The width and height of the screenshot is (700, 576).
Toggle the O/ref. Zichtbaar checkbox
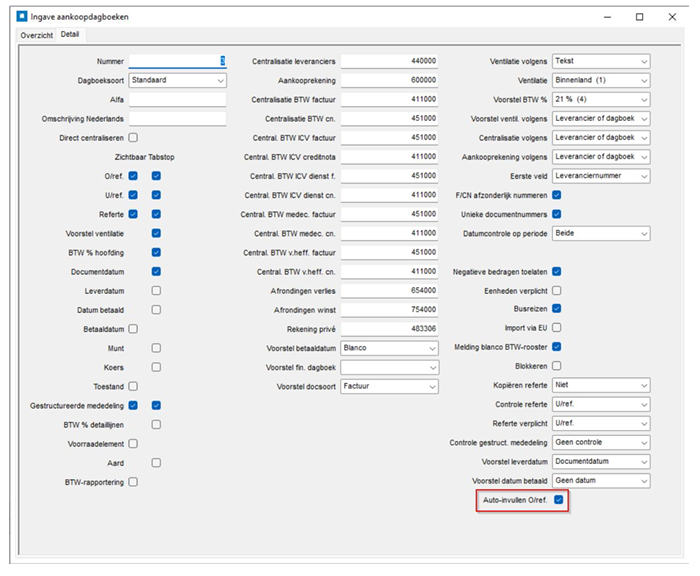[133, 176]
